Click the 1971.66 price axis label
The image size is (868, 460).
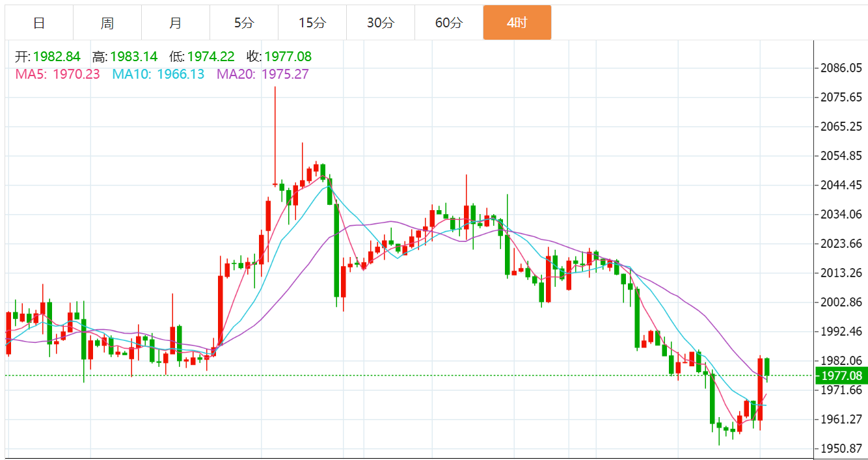[x=841, y=390]
